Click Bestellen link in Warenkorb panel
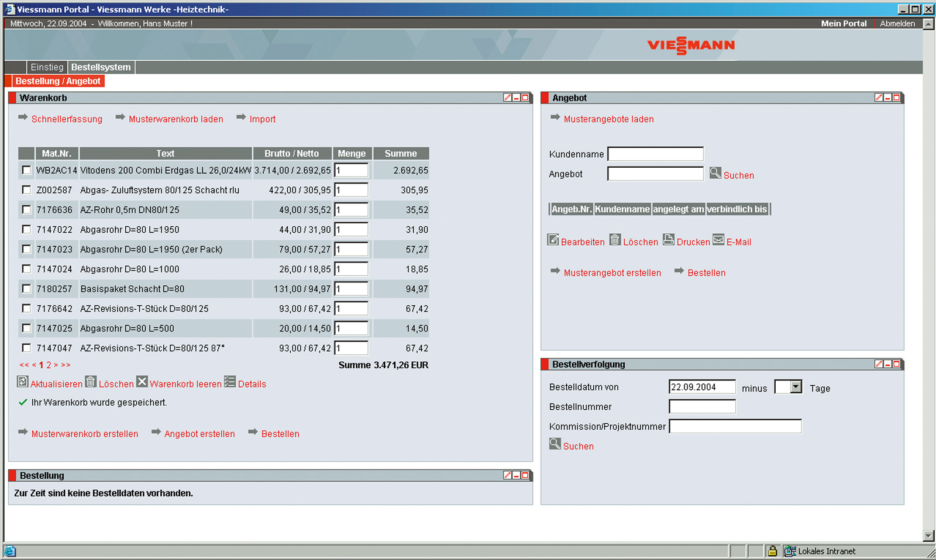The width and height of the screenshot is (936, 560). [x=280, y=434]
